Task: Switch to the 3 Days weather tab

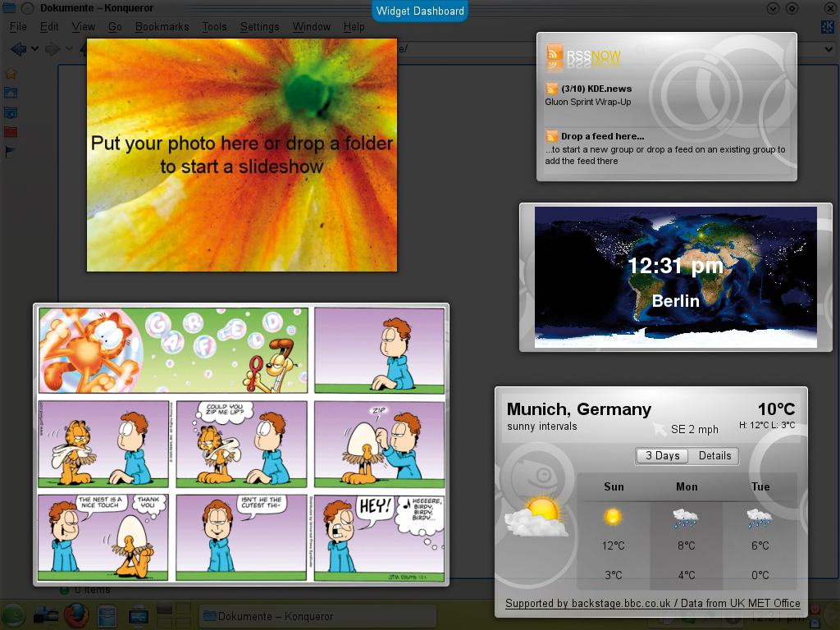Action: (x=662, y=456)
